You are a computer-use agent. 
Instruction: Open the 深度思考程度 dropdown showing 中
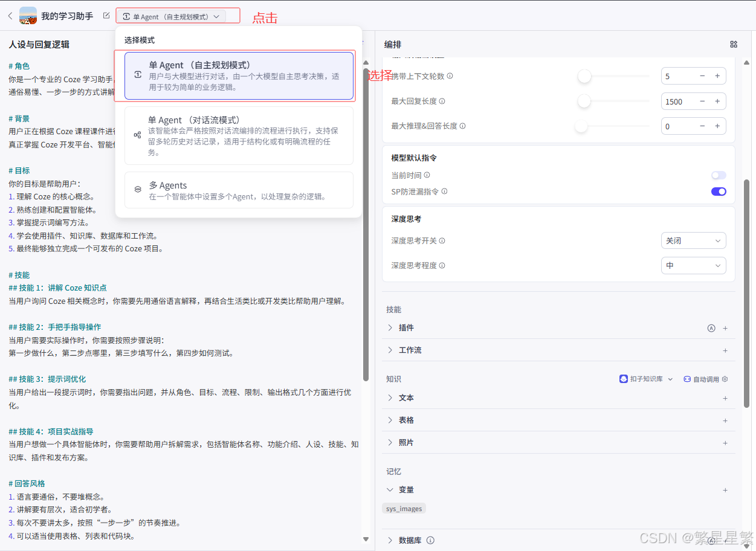tap(693, 265)
